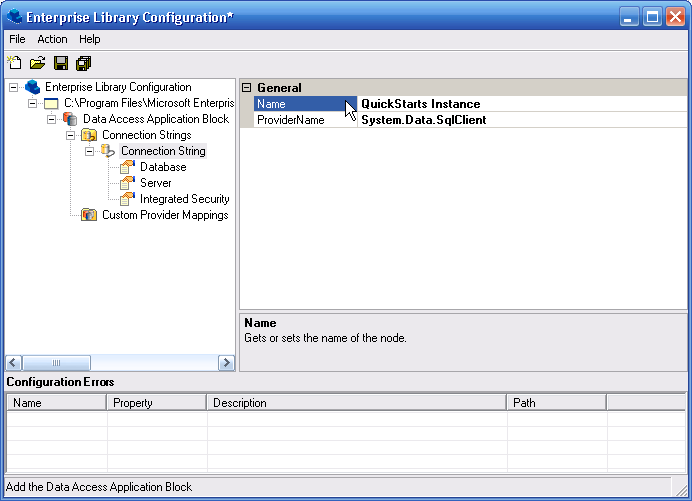Collapse the Data Access Application Block node
692x501 pixels.
(x=52, y=119)
